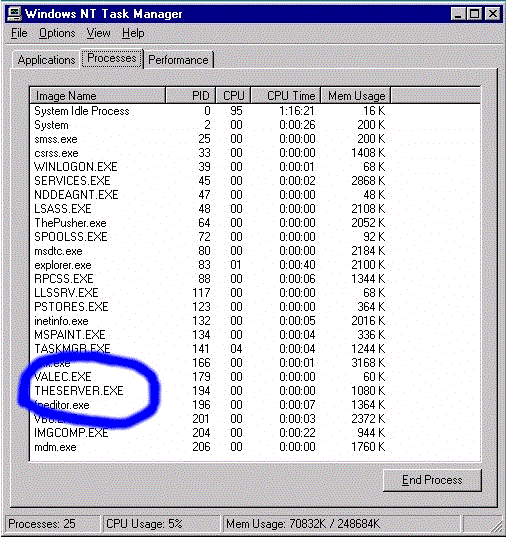
Task: Open the Options menu
Action: 57,33
